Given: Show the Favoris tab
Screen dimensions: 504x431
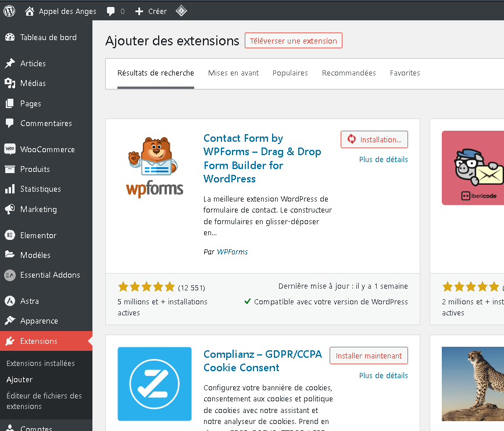Looking at the screenshot, I should (405, 73).
